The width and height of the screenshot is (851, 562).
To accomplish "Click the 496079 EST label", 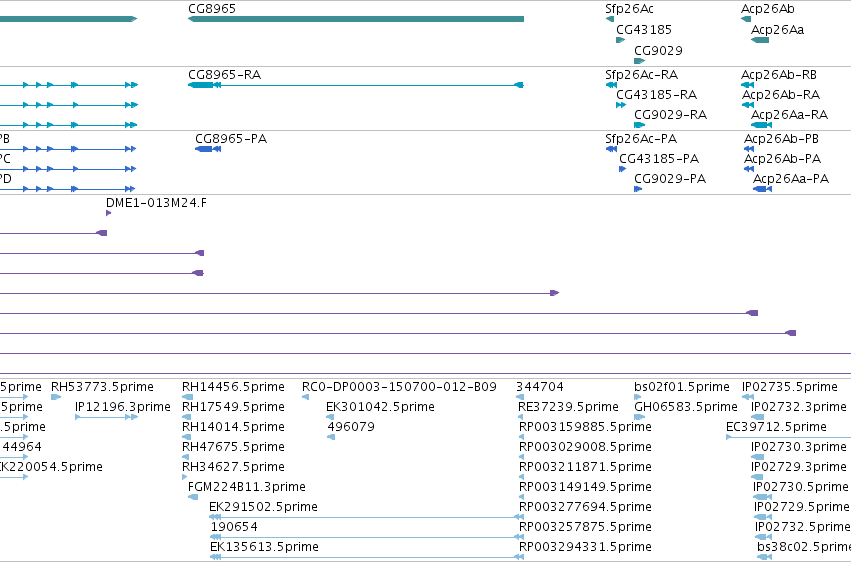I will [351, 427].
